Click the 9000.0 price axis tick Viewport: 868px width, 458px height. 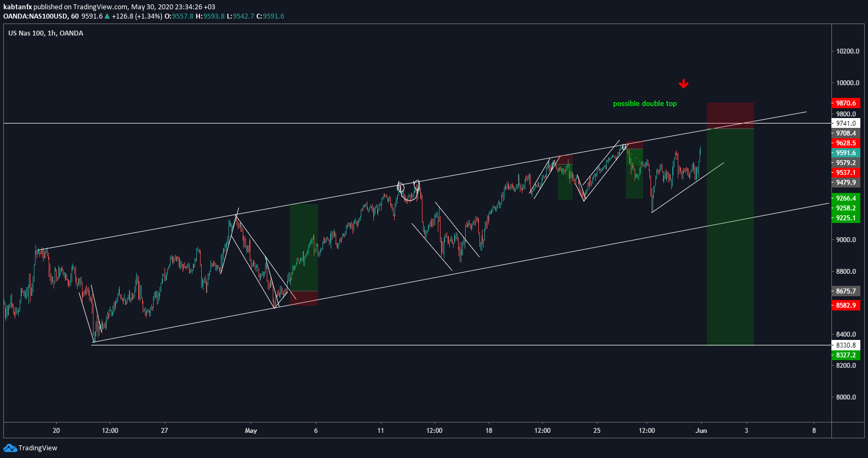tap(846, 240)
